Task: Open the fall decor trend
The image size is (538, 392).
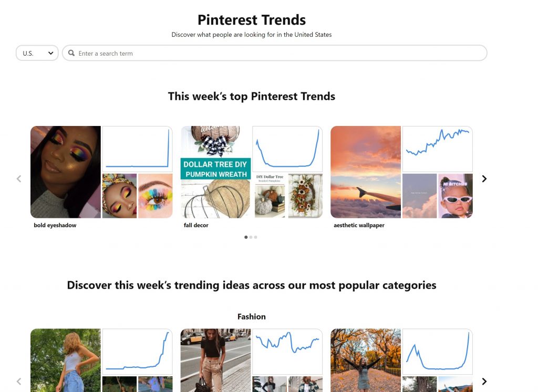Action: (x=196, y=225)
